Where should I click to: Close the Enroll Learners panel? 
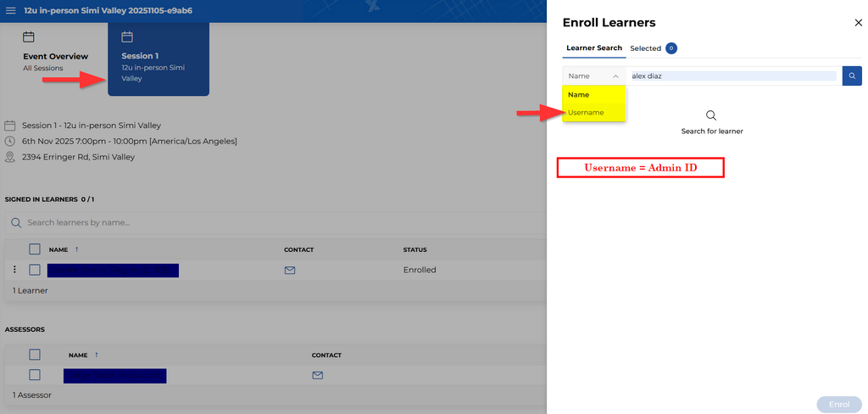(x=858, y=23)
